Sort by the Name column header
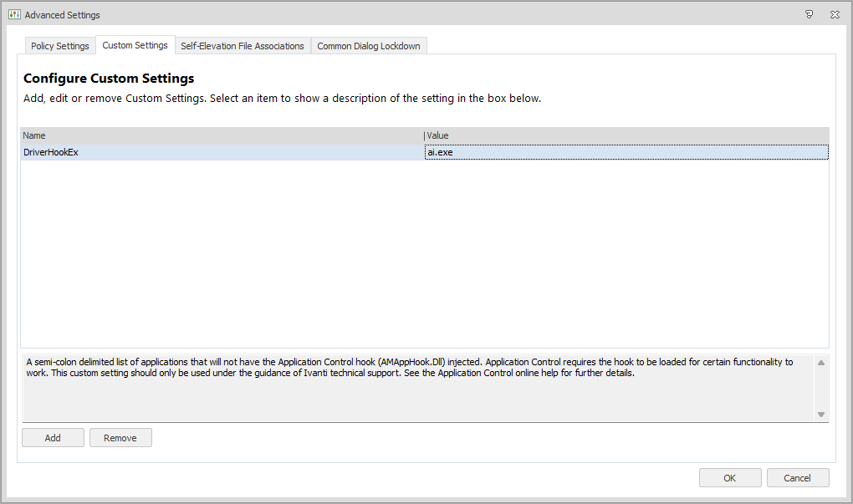 point(222,135)
